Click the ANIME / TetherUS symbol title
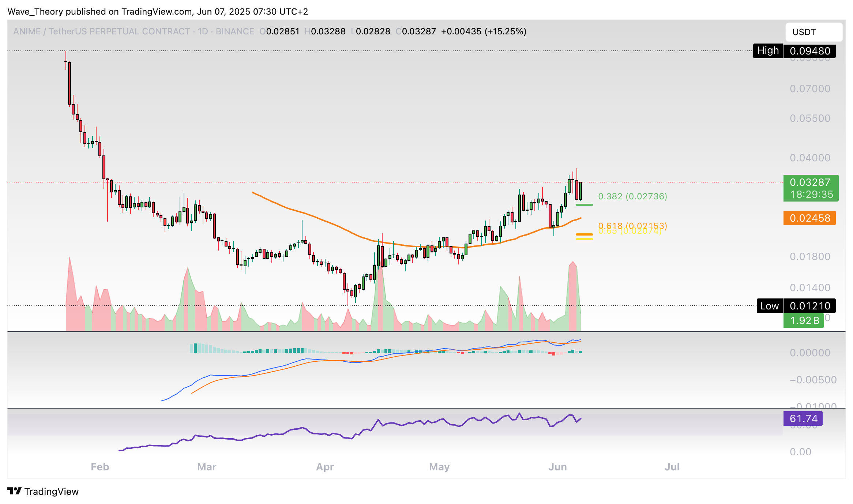 click(x=102, y=31)
